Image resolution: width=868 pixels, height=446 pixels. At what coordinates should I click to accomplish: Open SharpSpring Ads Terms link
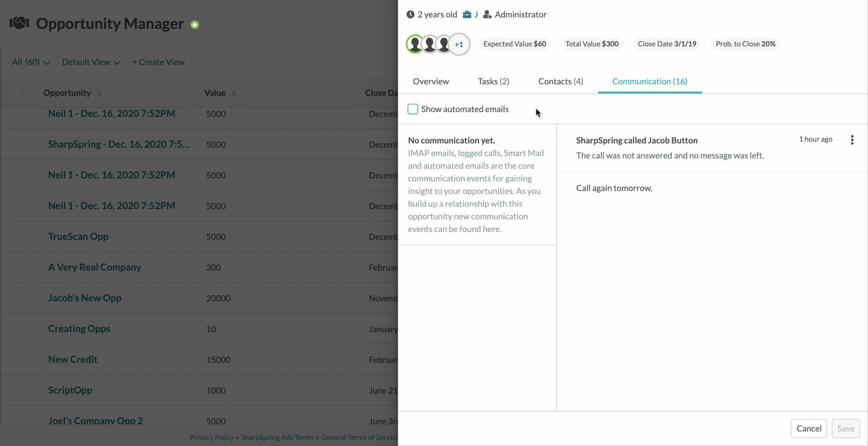coord(277,438)
